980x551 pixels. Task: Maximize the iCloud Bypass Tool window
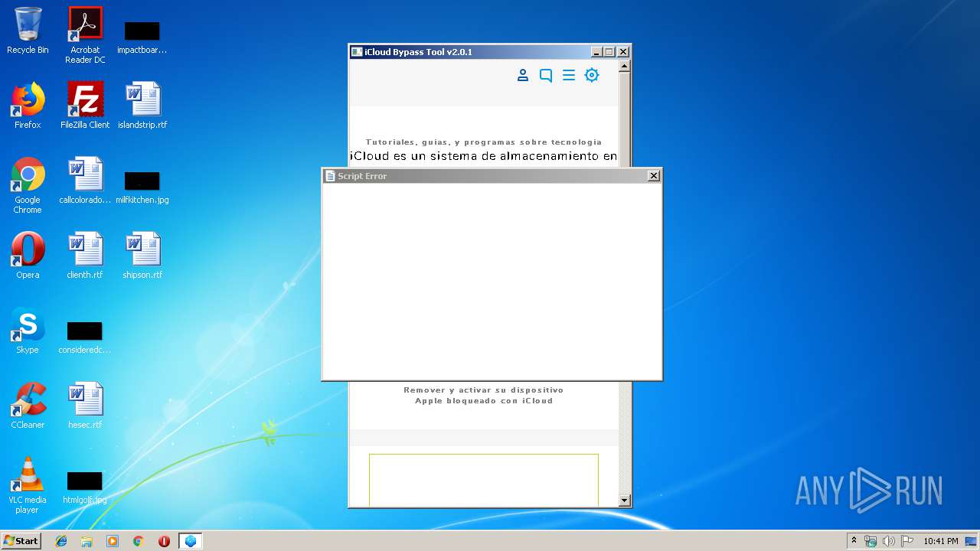(609, 52)
